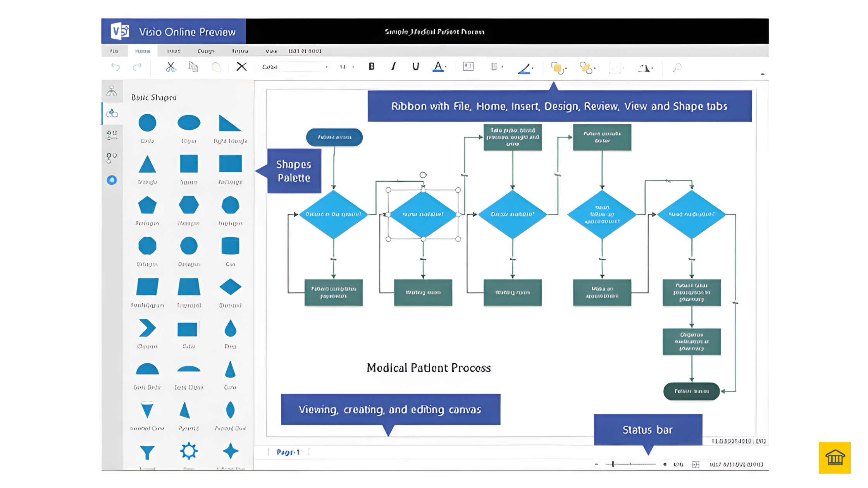Click the Delete X icon in toolbar
868x488 pixels.
[x=241, y=67]
